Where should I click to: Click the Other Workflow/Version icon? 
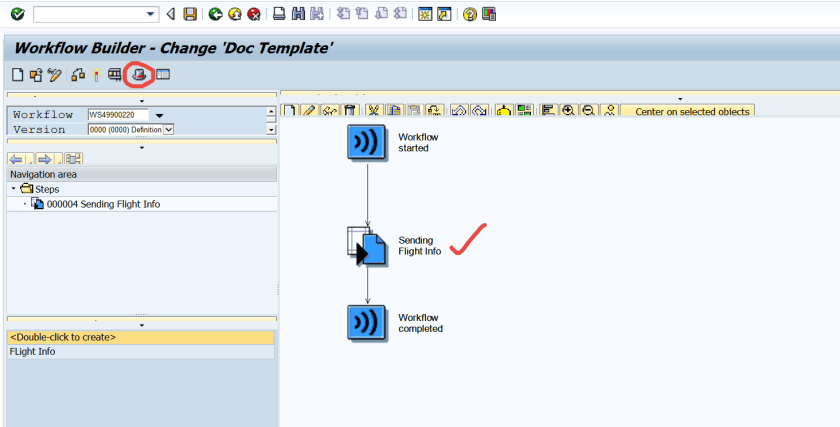(x=36, y=75)
